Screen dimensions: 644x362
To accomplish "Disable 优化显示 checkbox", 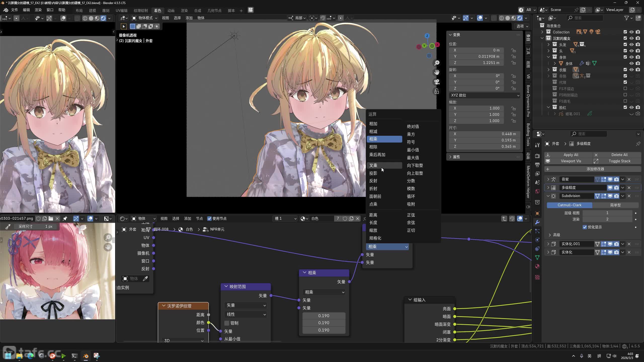I will [x=585, y=227].
